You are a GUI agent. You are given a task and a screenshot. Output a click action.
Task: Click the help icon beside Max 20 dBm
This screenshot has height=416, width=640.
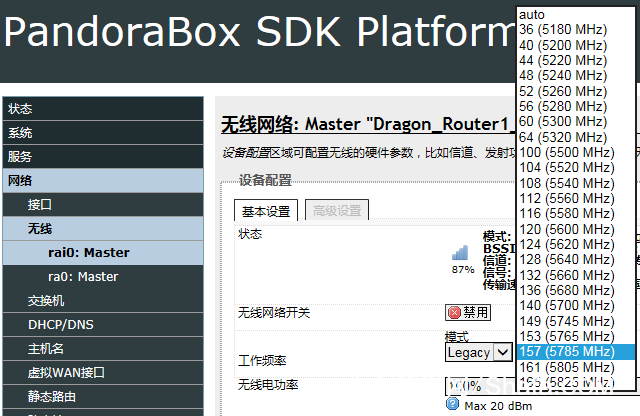452,404
